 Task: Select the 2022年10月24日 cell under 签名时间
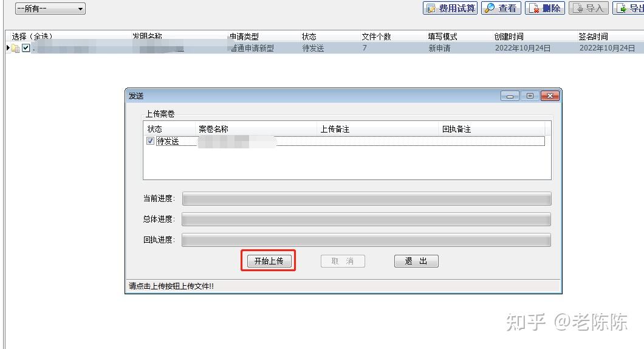(607, 48)
